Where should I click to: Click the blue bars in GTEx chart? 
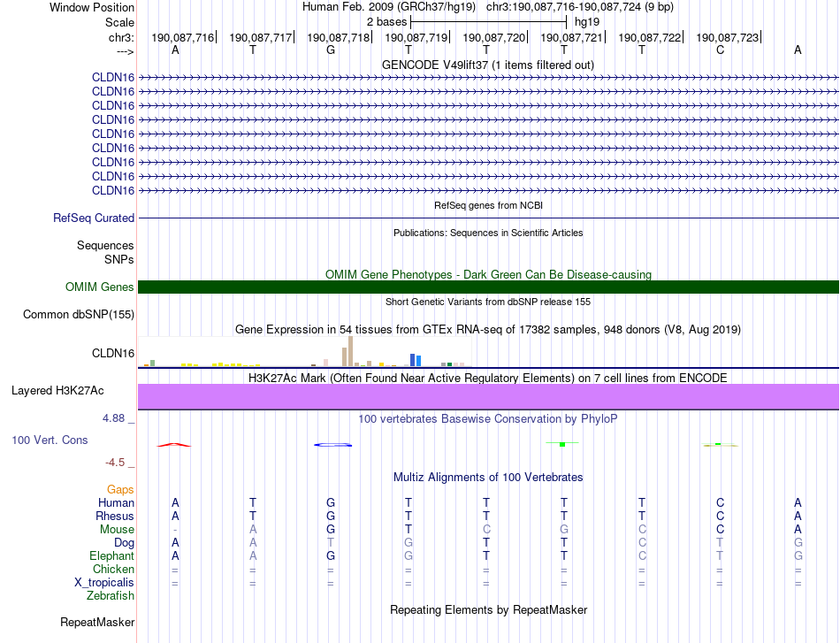[x=415, y=359]
